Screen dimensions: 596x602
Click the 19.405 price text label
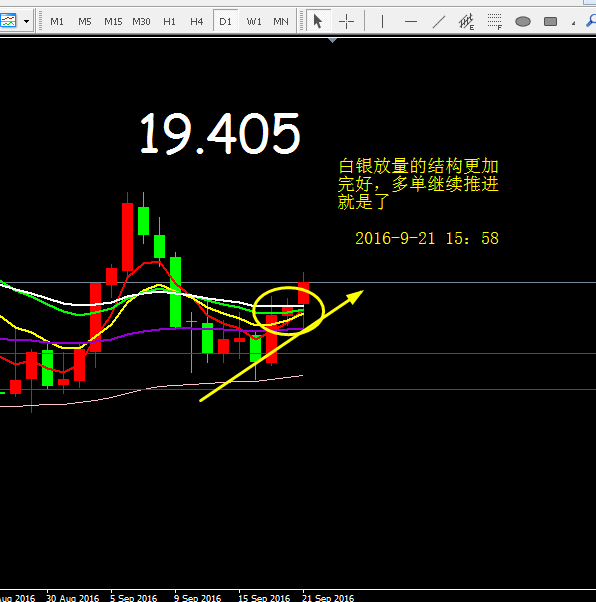[x=220, y=133]
